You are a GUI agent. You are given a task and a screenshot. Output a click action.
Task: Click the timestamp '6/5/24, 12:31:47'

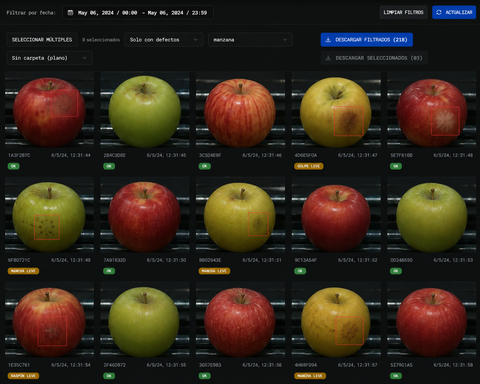click(x=357, y=155)
